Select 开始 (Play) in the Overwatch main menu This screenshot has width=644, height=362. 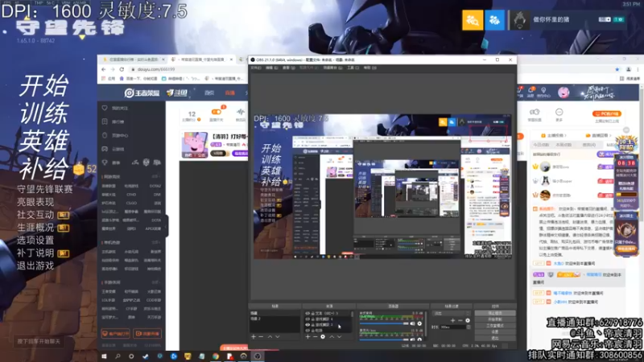coord(44,85)
